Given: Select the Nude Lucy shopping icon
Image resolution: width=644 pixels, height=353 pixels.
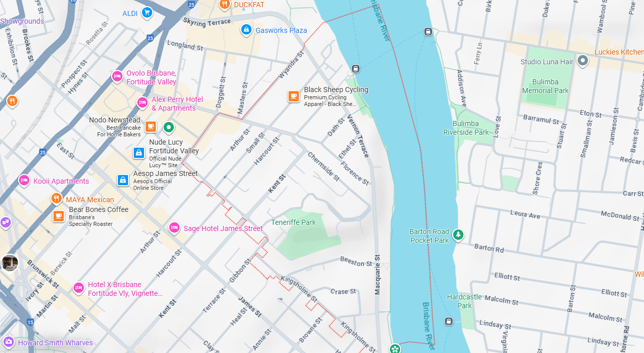Looking at the screenshot, I should 138,153.
